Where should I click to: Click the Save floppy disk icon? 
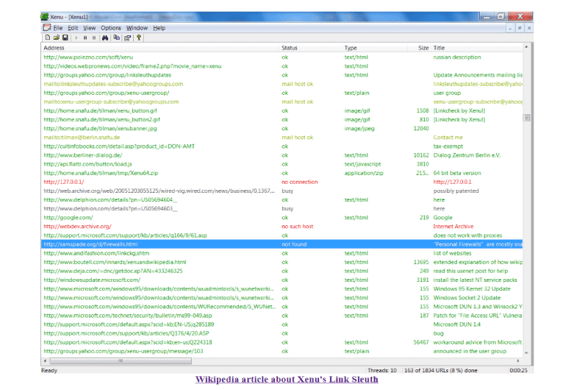tap(65, 38)
